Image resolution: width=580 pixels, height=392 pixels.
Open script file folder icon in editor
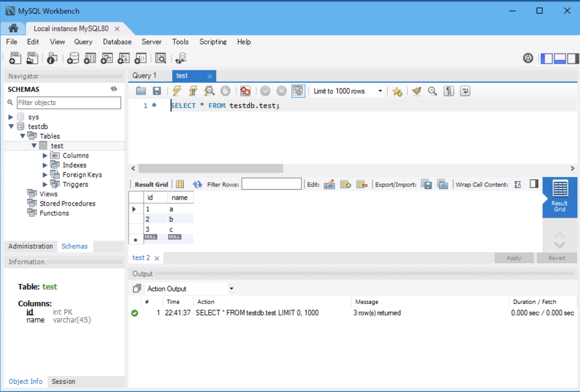(141, 91)
